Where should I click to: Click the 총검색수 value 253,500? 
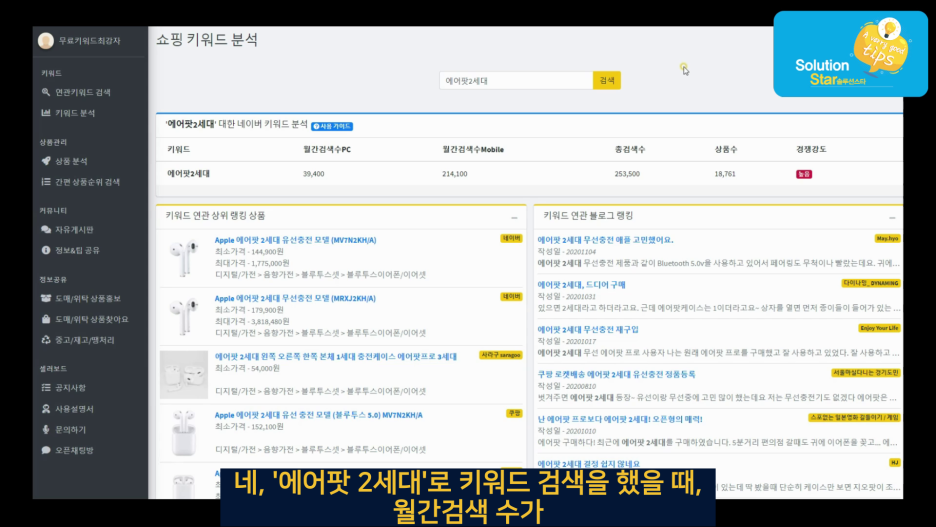pos(627,174)
